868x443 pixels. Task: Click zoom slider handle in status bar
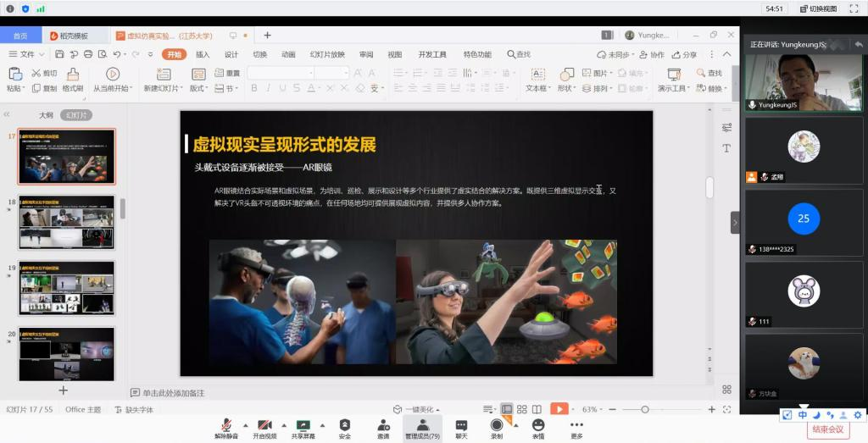(x=645, y=409)
